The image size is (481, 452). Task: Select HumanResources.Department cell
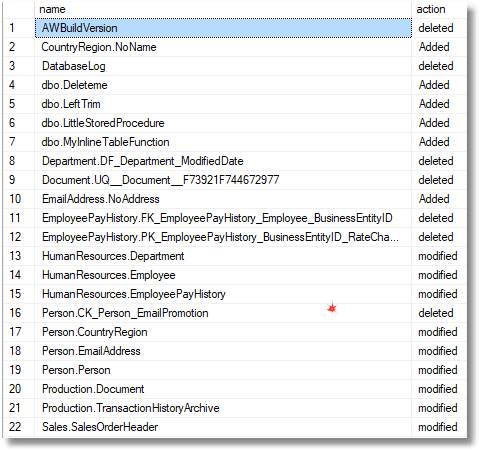[x=223, y=256]
